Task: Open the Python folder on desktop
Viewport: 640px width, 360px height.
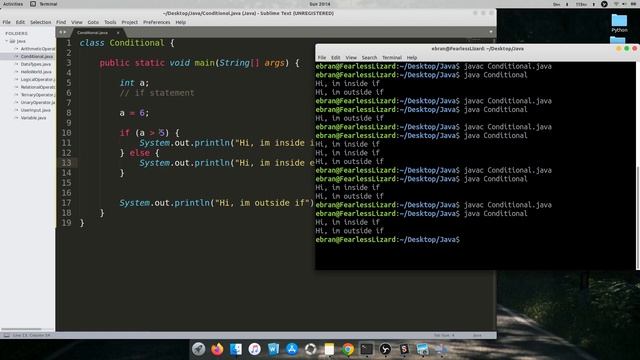Action: pyautogui.click(x=619, y=23)
